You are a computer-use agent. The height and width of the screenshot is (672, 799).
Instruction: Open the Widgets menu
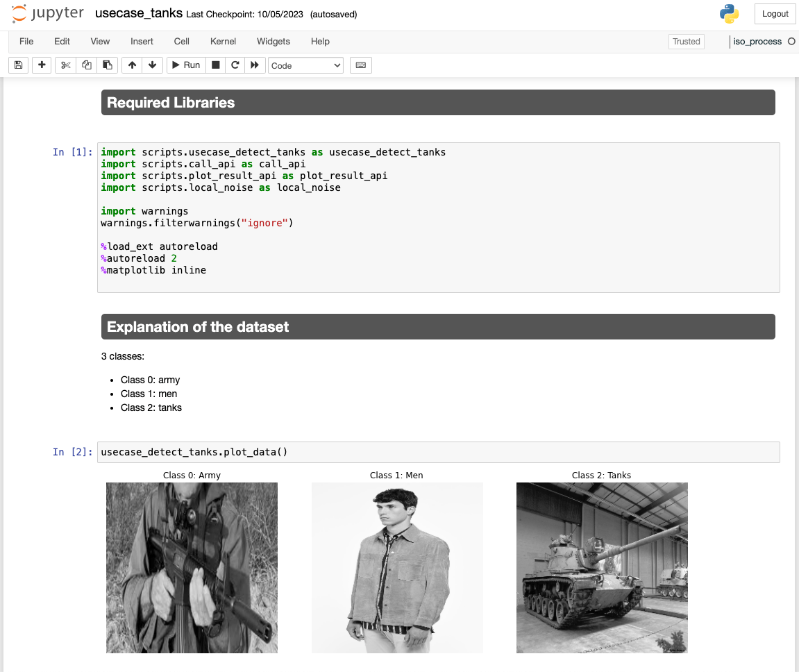click(x=273, y=42)
